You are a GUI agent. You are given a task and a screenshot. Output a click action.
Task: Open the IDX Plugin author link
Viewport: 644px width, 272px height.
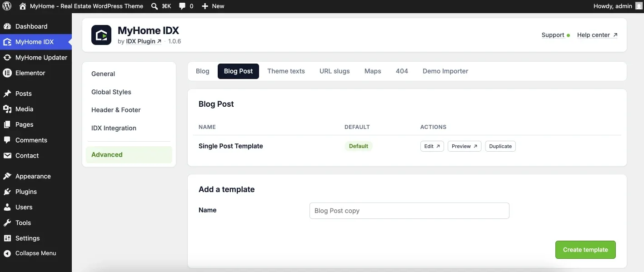pos(144,41)
